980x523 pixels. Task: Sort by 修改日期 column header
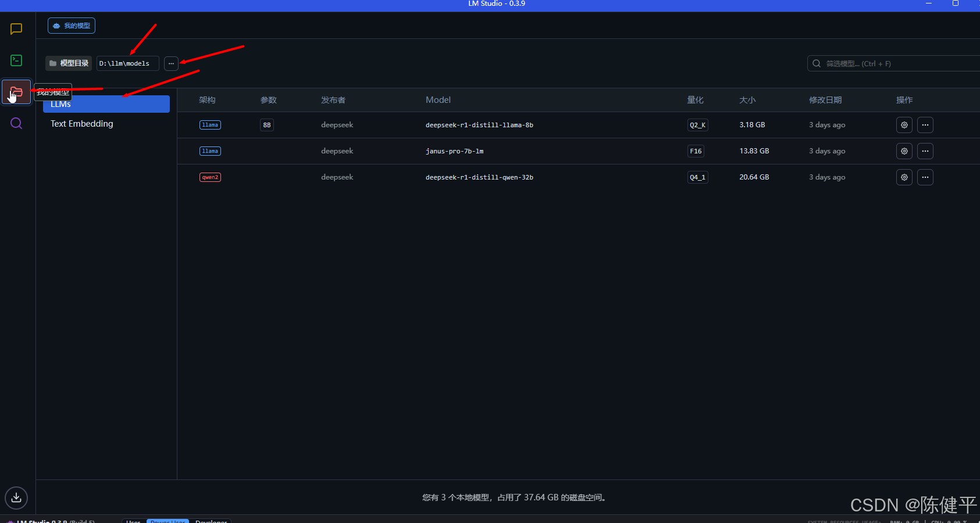click(825, 100)
